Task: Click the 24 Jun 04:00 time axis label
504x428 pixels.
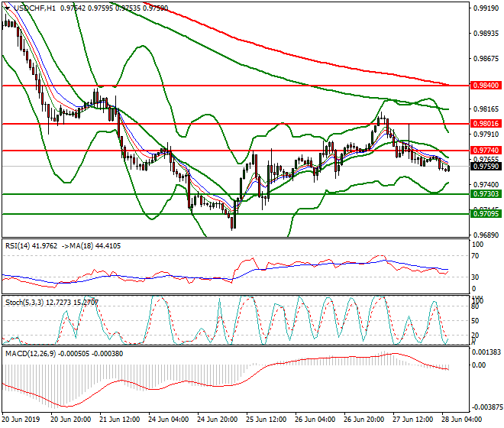Action: (x=168, y=420)
